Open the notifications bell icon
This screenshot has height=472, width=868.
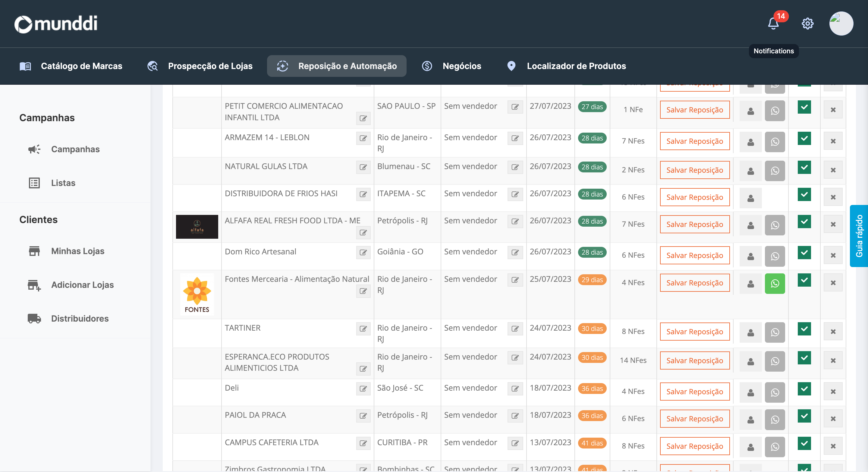[x=773, y=24]
